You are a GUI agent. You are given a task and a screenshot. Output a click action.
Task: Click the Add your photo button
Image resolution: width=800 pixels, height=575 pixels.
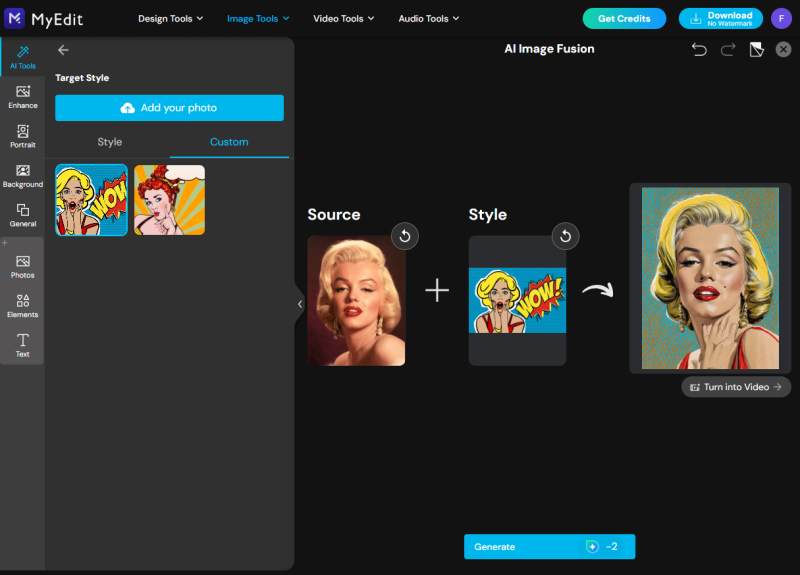(169, 108)
